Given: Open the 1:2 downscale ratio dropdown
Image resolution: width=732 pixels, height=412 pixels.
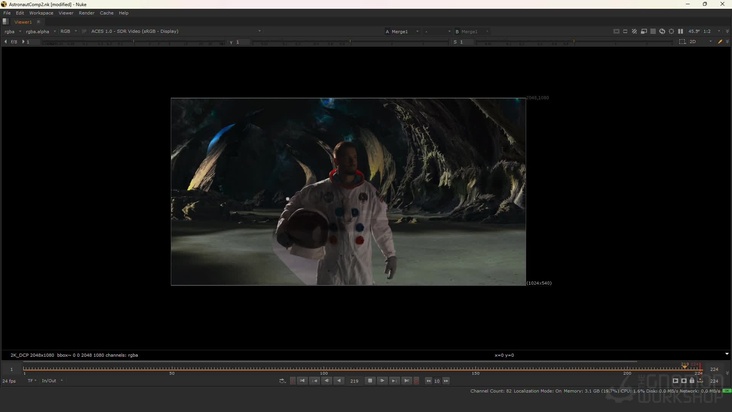Looking at the screenshot, I should [711, 31].
